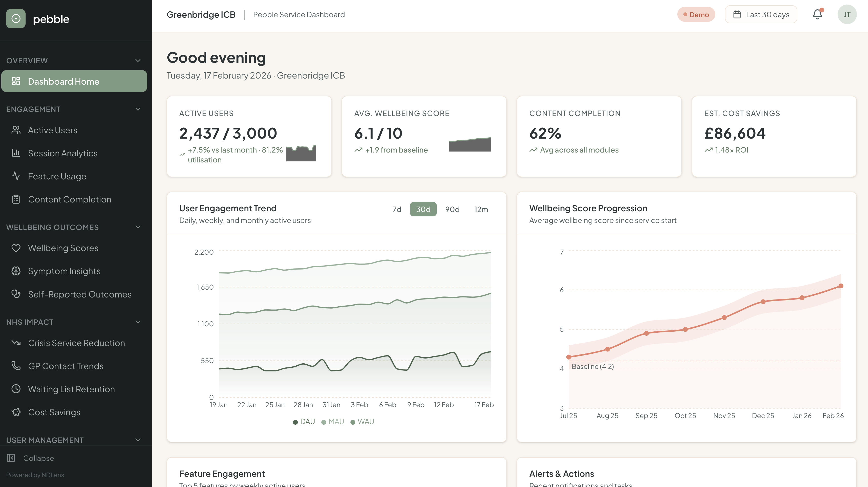Viewport: 868px width, 487px height.
Task: Select the Content Completion clipboard icon
Action: click(x=16, y=199)
